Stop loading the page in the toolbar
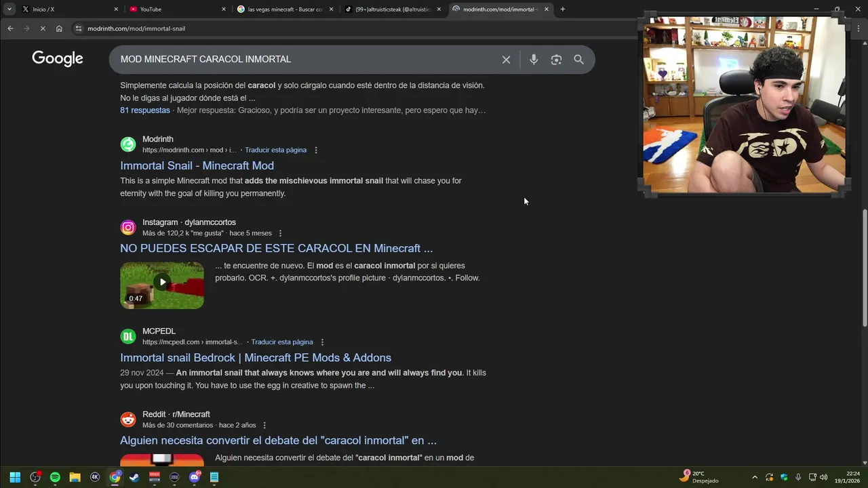The height and width of the screenshot is (488, 868). click(43, 28)
